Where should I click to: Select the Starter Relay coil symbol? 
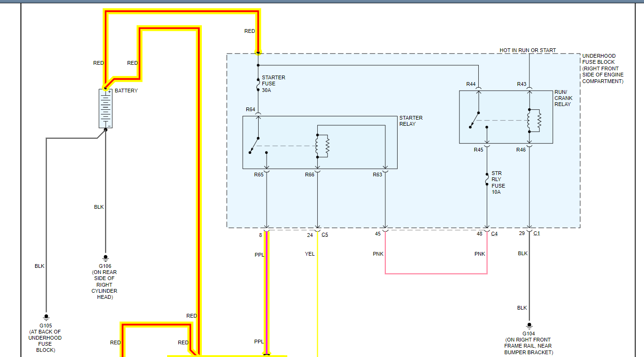(x=322, y=146)
